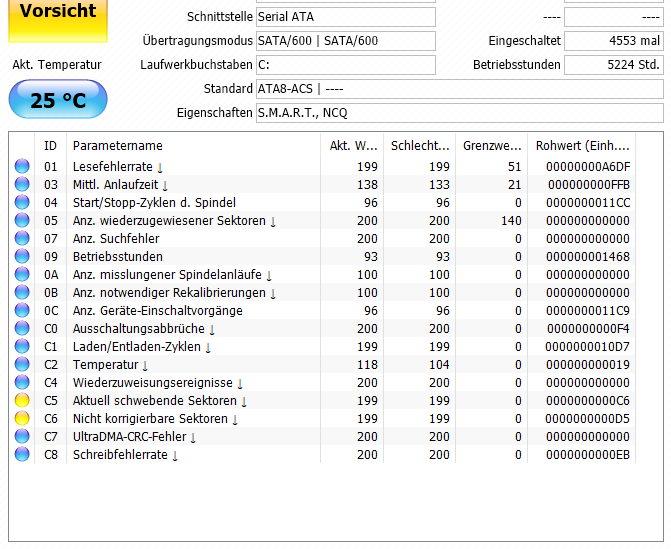Screen dimensions: 671x549
Task: Click blue status icon for Temperatur row
Action: pyautogui.click(x=22, y=364)
